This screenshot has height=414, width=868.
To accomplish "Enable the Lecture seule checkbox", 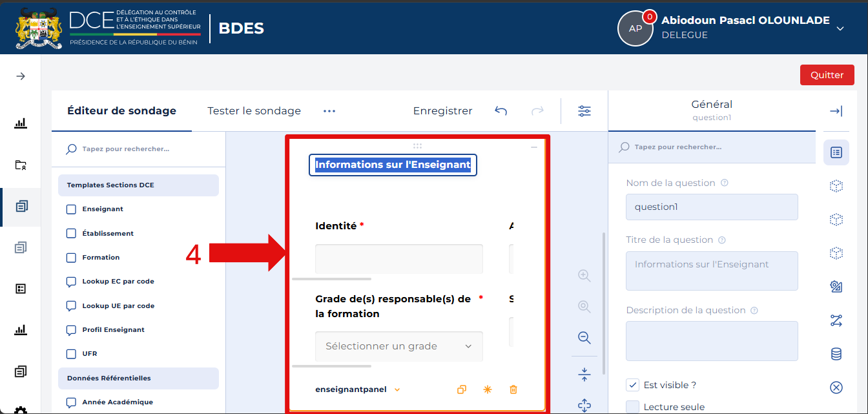I will (633, 407).
